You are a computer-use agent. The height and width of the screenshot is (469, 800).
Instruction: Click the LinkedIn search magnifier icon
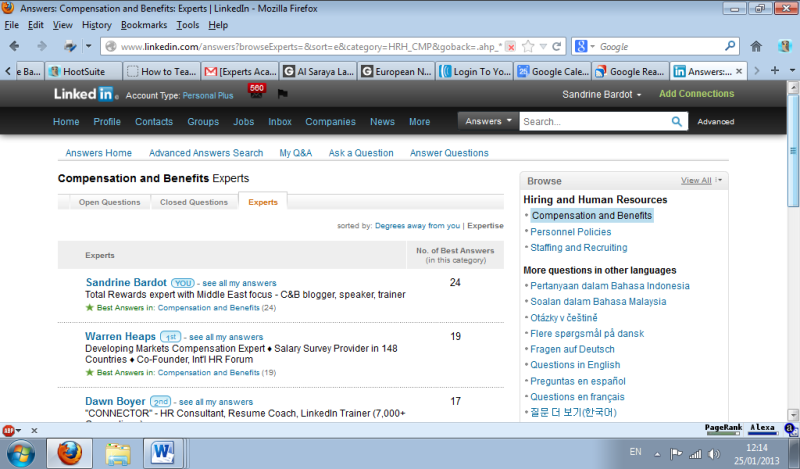click(x=677, y=121)
